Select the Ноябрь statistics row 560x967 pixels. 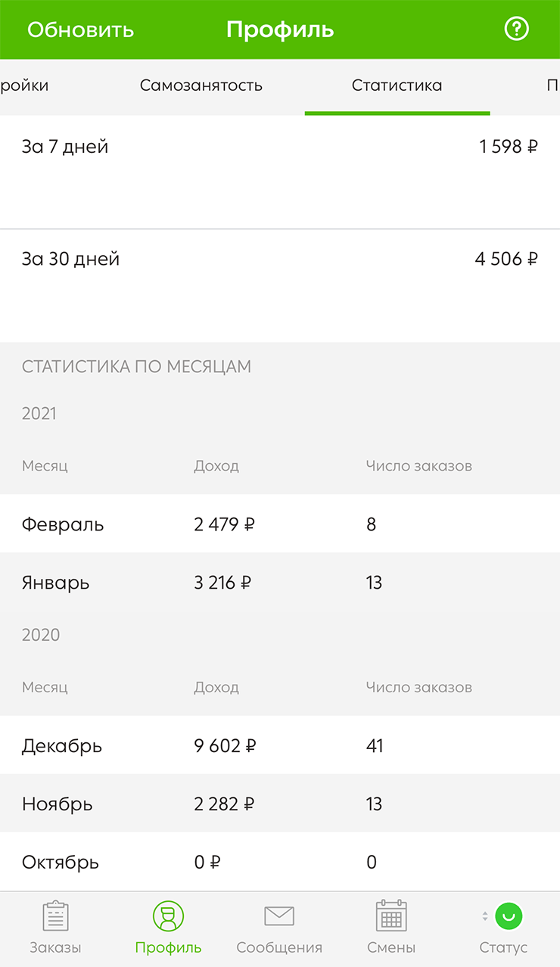click(x=279, y=804)
